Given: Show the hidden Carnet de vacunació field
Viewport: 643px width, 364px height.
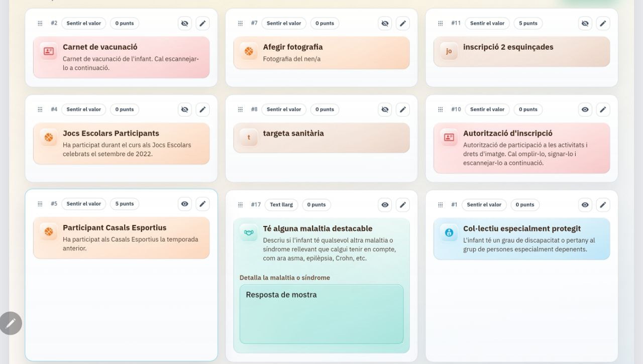Looking at the screenshot, I should coord(184,23).
